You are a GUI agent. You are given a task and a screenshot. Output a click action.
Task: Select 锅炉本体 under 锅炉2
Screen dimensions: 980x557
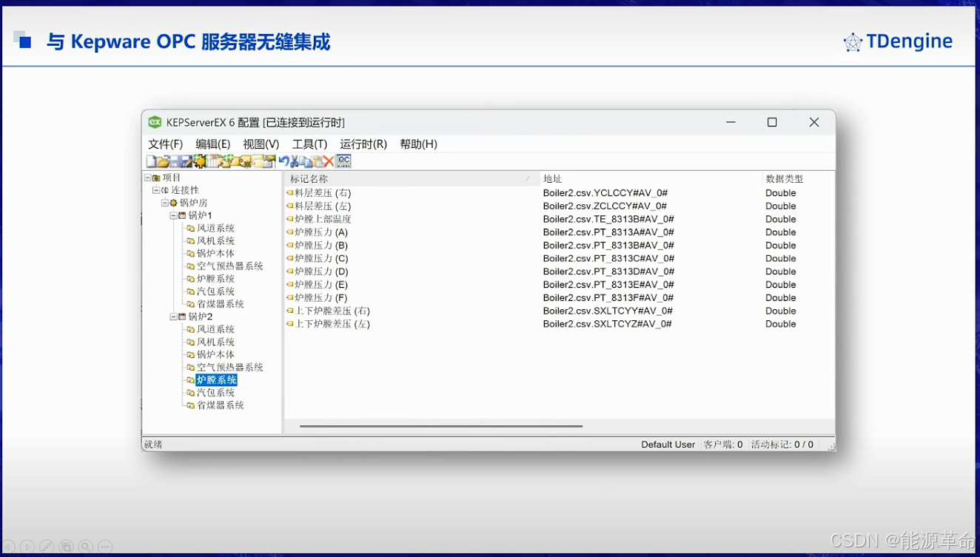pyautogui.click(x=215, y=354)
